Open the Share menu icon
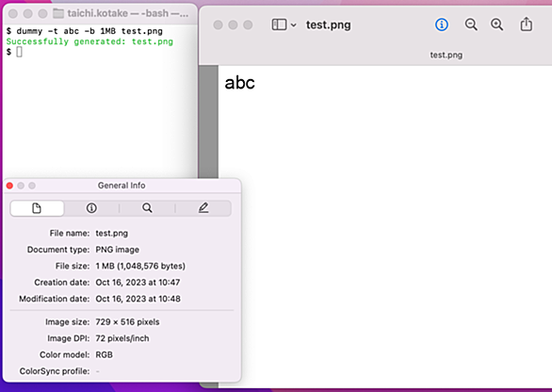552x392 pixels. (527, 24)
